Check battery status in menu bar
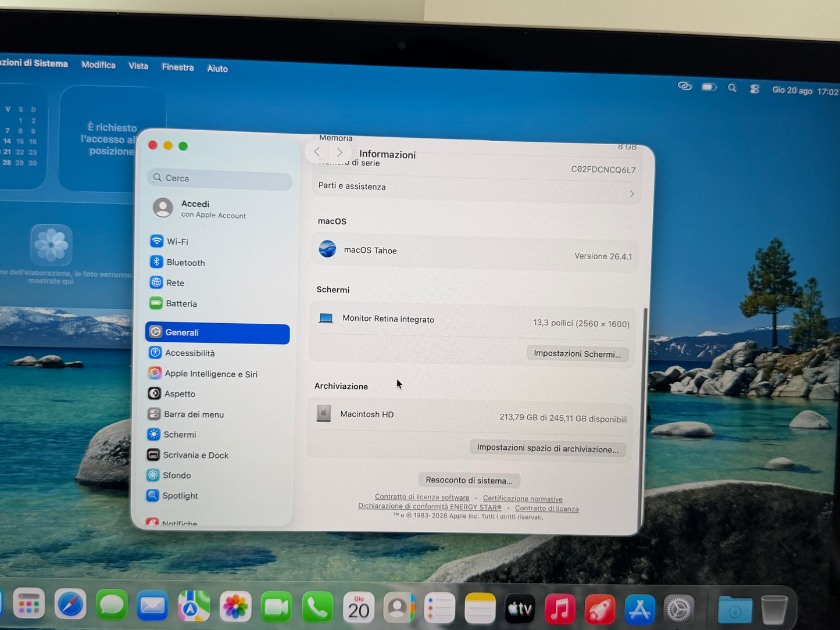 point(709,87)
